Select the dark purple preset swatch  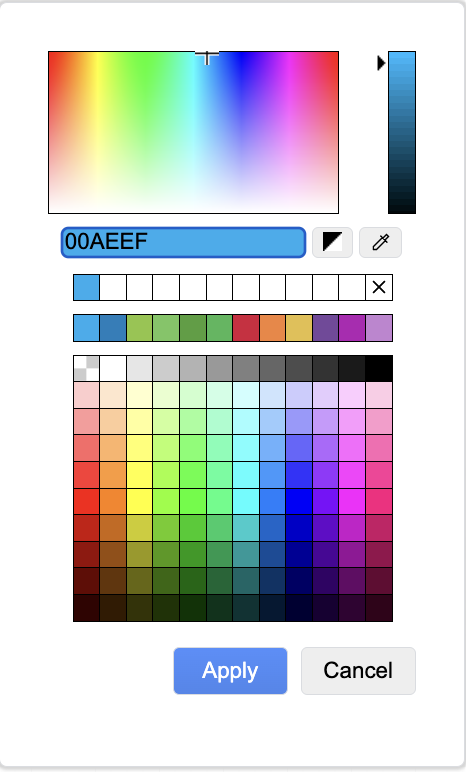pyautogui.click(x=326, y=328)
